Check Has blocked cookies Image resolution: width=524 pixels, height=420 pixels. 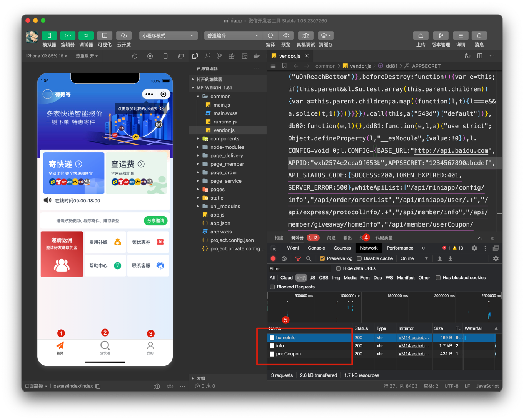click(x=438, y=278)
